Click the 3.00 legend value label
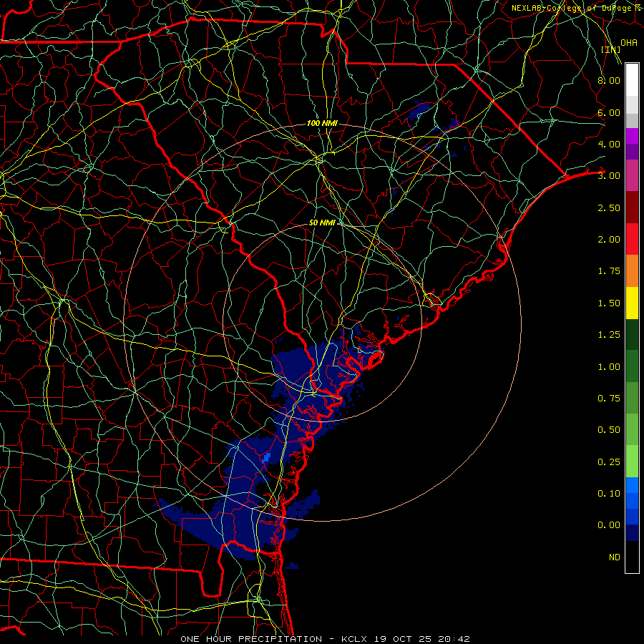Image resolution: width=644 pixels, height=644 pixels. point(609,176)
